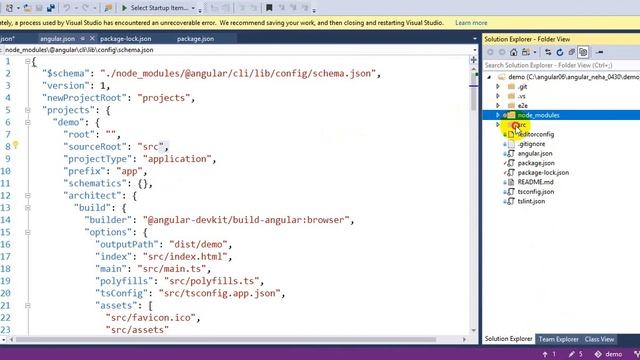640x360 pixels.
Task: Select .gitignore in Solution Explorer
Action: (x=531, y=144)
